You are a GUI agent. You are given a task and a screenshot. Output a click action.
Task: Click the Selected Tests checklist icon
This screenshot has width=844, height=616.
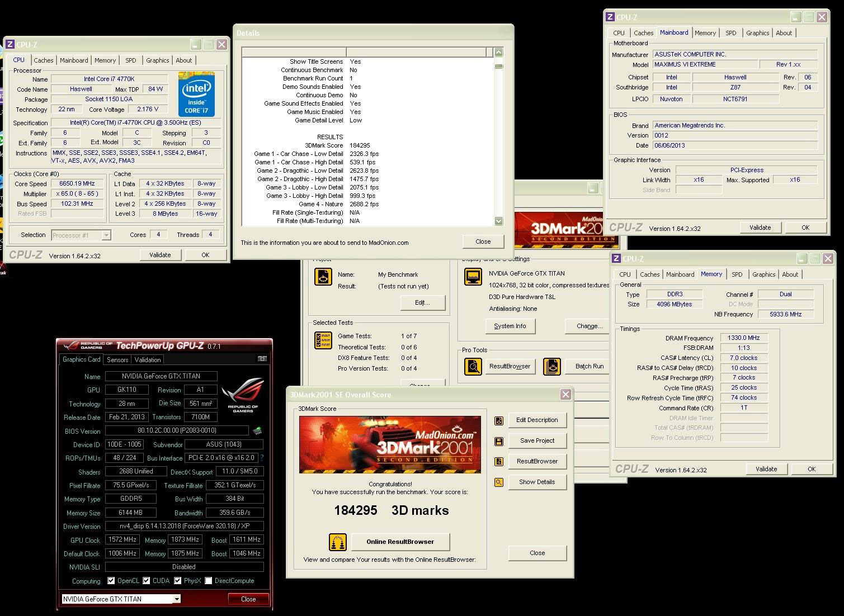click(x=323, y=340)
